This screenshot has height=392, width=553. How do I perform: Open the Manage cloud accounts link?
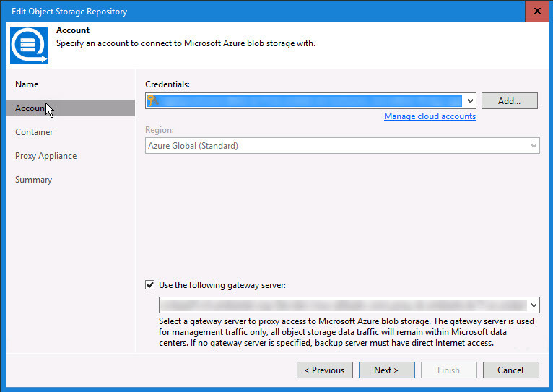[430, 116]
